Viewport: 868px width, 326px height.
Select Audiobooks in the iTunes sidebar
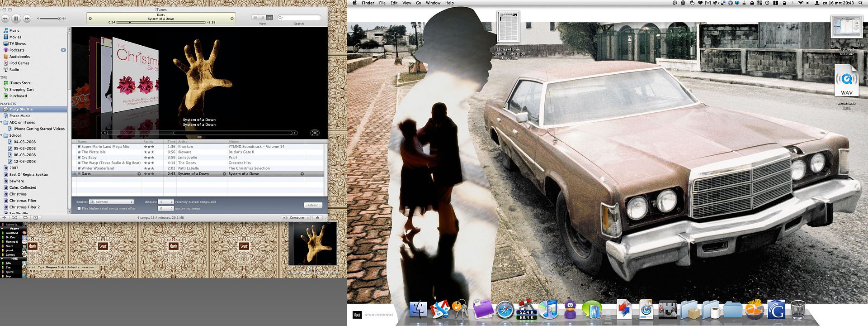point(19,57)
